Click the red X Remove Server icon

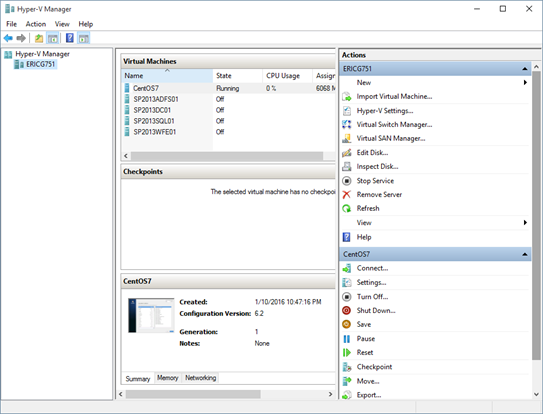[347, 195]
